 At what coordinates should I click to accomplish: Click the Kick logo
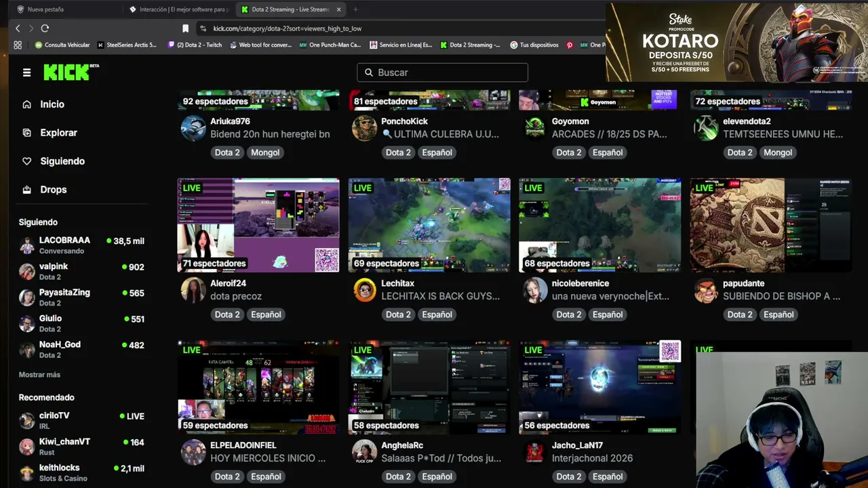pos(71,72)
